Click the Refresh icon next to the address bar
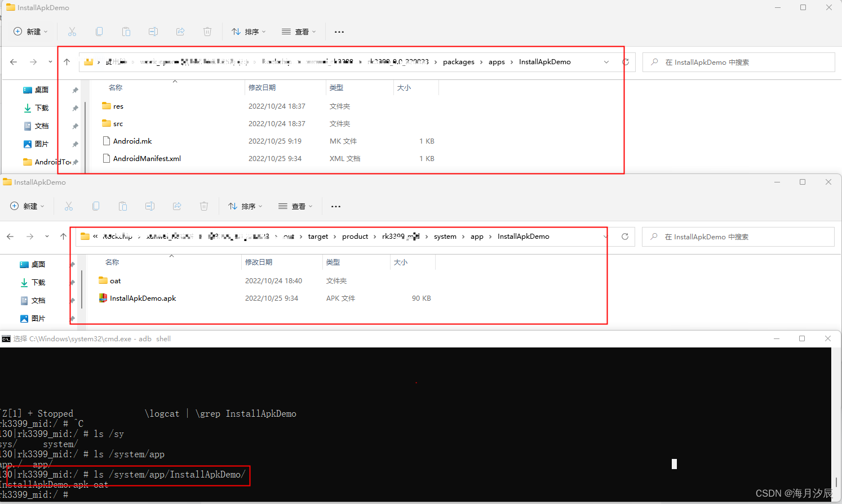Image resolution: width=842 pixels, height=504 pixels. (626, 62)
